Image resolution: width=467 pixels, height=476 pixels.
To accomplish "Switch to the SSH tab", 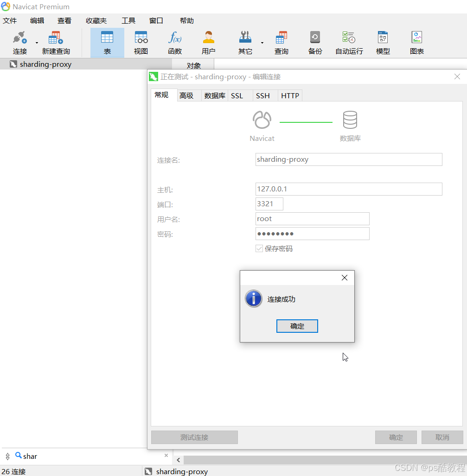I will tap(265, 95).
